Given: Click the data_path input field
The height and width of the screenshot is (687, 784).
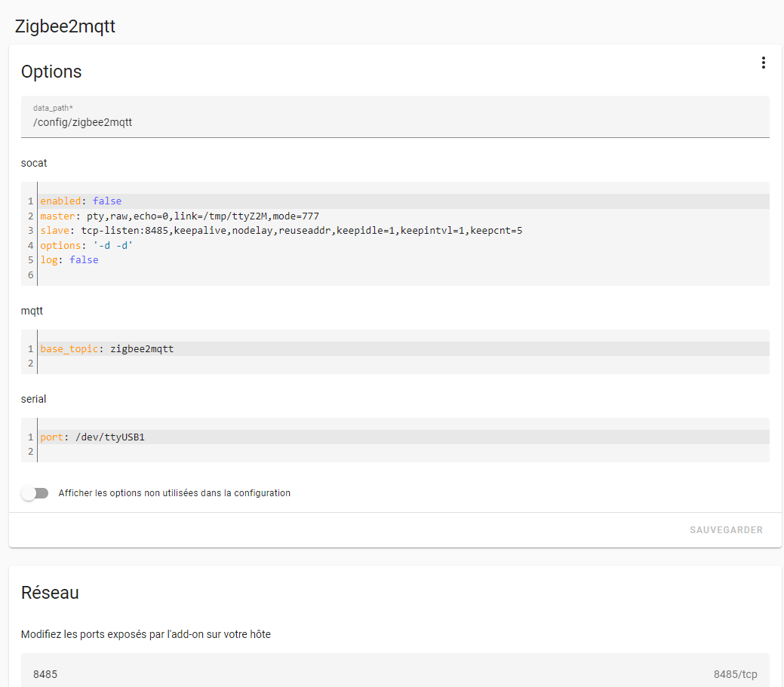Looking at the screenshot, I should pyautogui.click(x=395, y=117).
